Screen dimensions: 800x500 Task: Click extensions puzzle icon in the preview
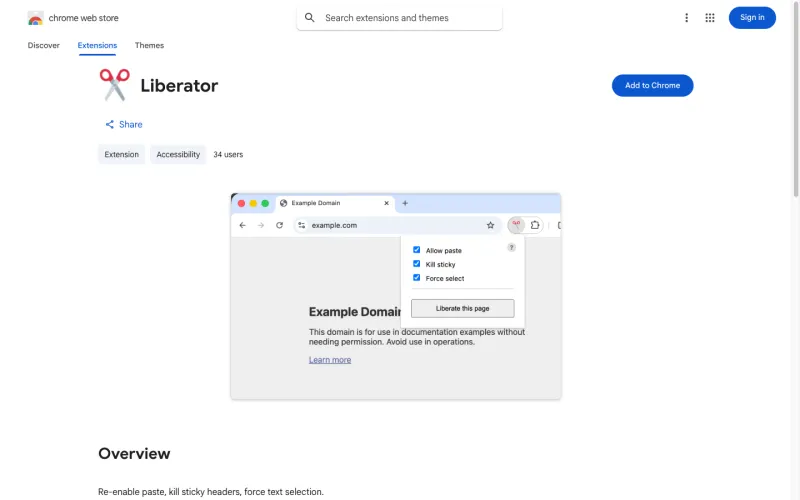(x=535, y=224)
